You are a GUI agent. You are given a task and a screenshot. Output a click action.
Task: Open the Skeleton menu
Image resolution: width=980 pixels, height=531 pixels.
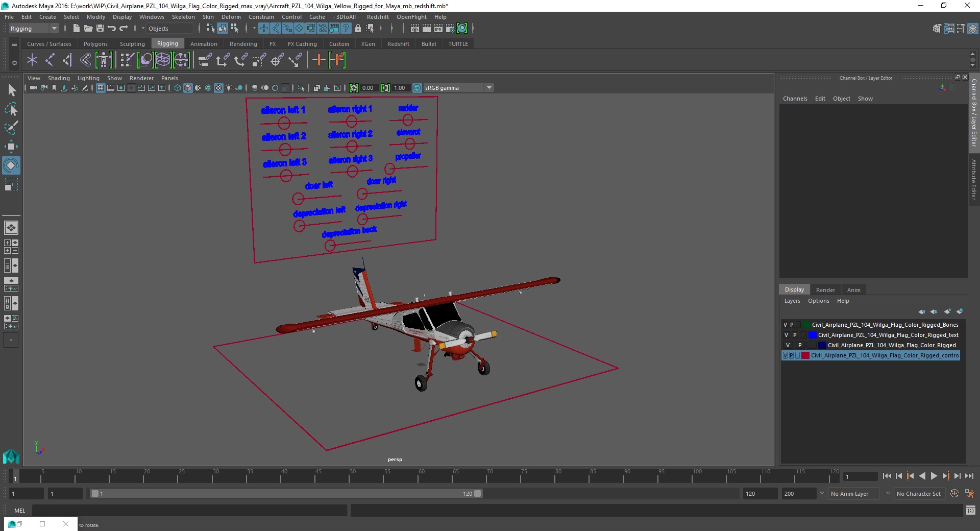[183, 17]
